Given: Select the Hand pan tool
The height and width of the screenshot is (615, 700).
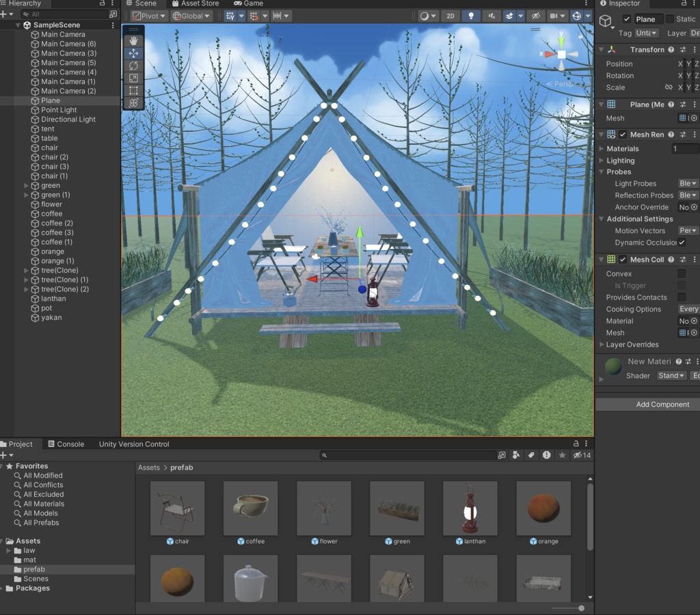Looking at the screenshot, I should [x=132, y=41].
